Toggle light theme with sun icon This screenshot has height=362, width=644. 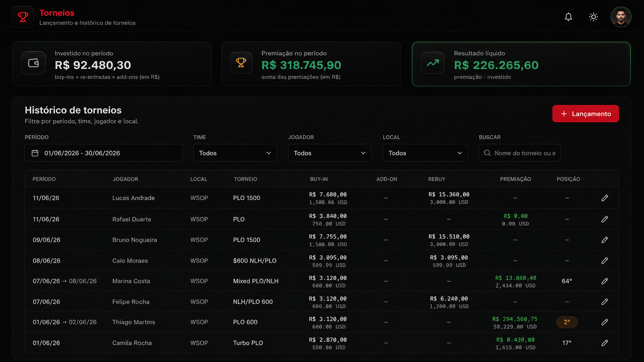593,17
